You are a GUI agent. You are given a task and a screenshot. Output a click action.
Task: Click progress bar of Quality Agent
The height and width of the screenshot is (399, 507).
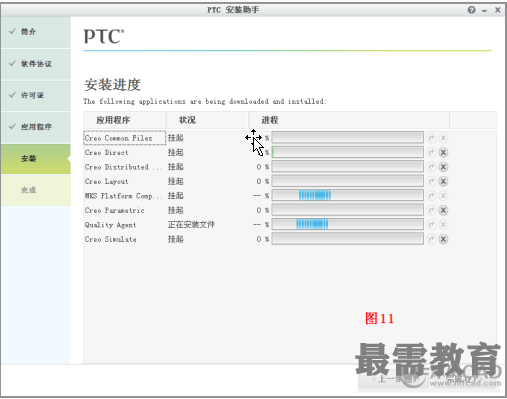pos(347,224)
